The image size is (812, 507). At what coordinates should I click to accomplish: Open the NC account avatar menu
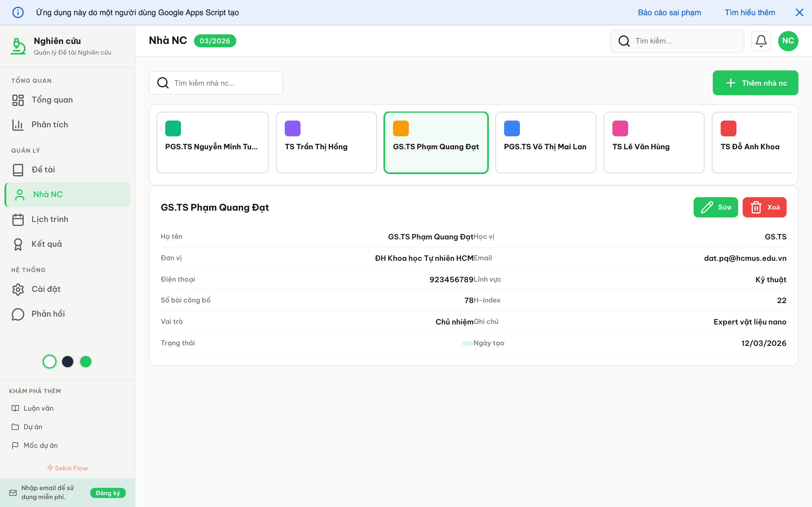tap(788, 41)
